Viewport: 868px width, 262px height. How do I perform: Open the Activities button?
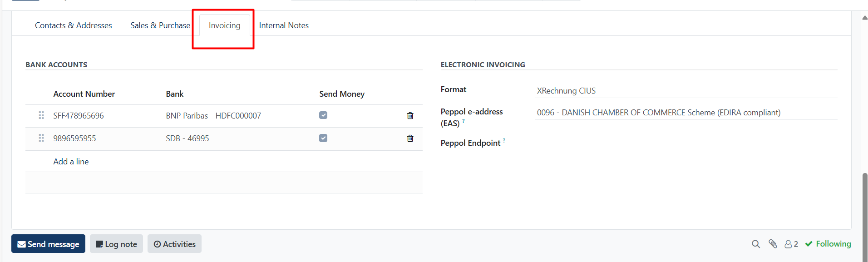pyautogui.click(x=174, y=244)
